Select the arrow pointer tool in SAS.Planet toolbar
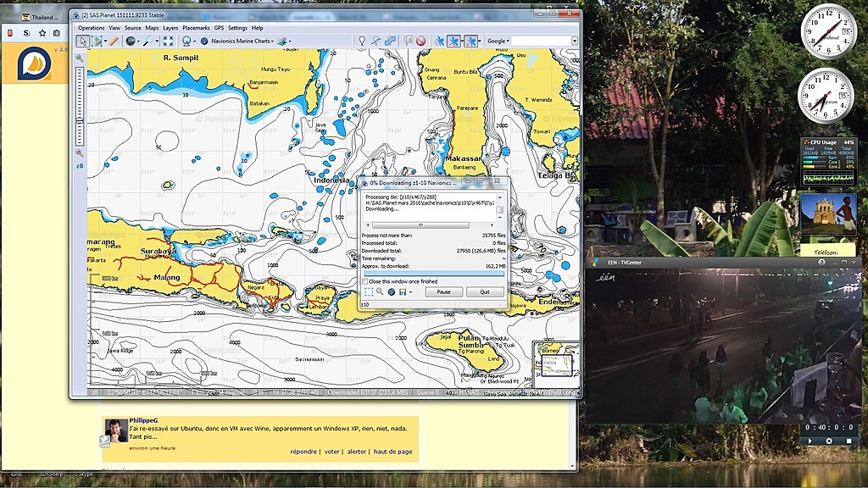The image size is (868, 488). click(x=82, y=41)
